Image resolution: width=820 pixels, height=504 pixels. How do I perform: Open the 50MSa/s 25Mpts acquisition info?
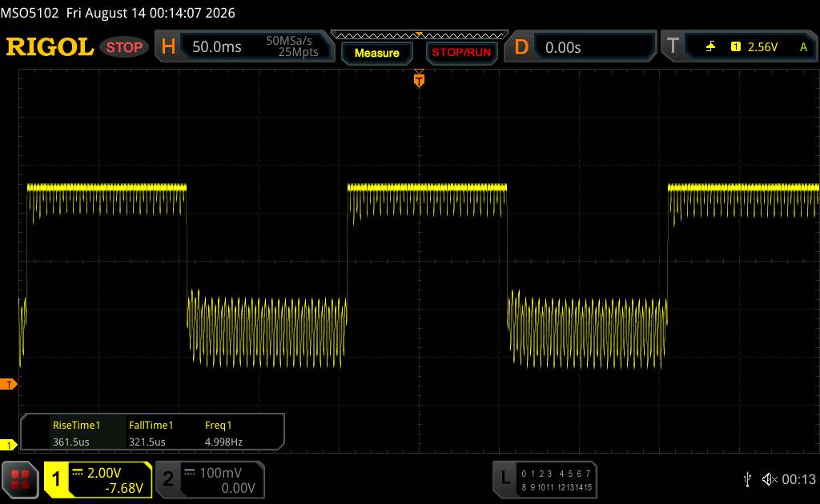(x=291, y=46)
